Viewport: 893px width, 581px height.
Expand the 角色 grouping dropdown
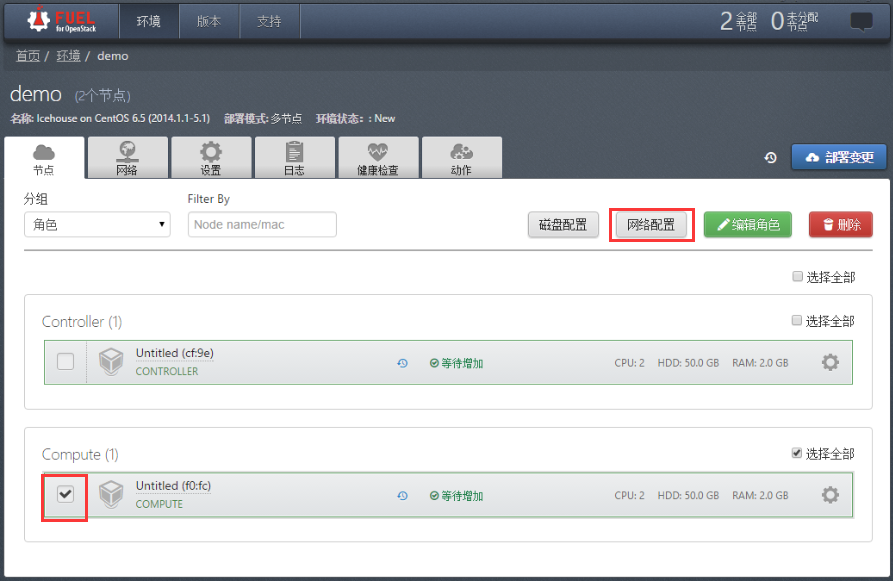pyautogui.click(x=97, y=224)
